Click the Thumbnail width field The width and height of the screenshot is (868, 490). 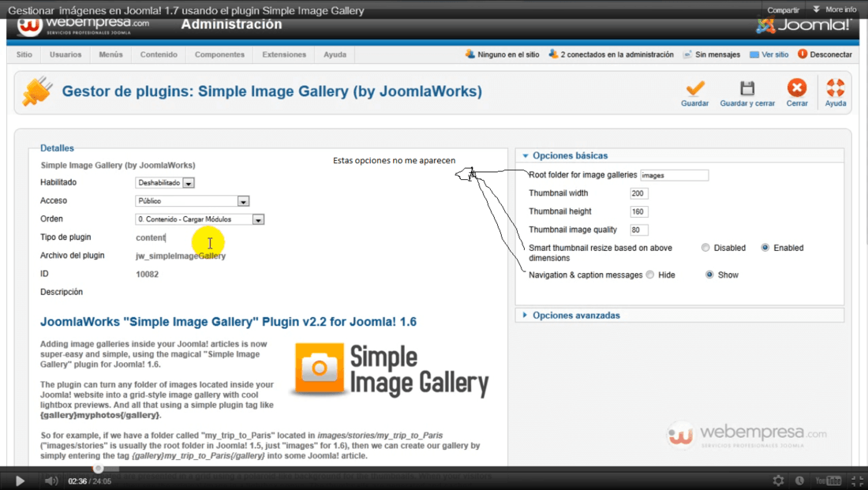(639, 193)
